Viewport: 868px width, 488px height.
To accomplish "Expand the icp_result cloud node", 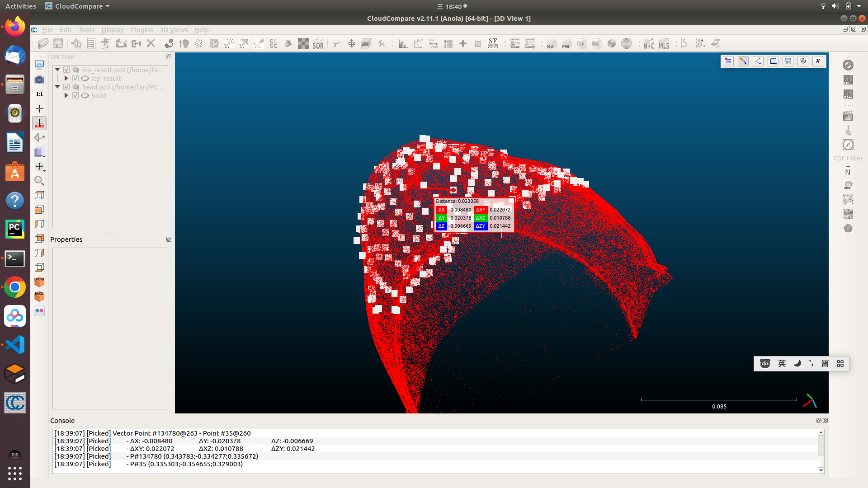I will pyautogui.click(x=66, y=78).
